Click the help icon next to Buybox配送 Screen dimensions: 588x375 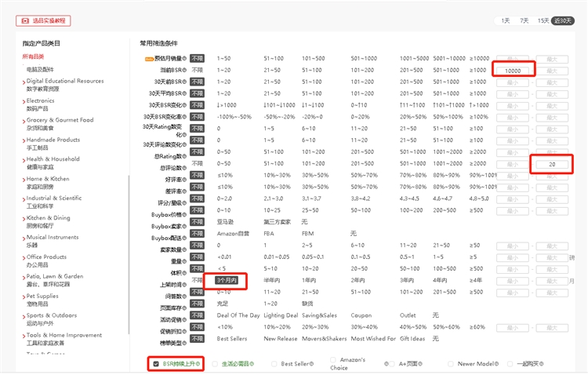tap(184, 238)
